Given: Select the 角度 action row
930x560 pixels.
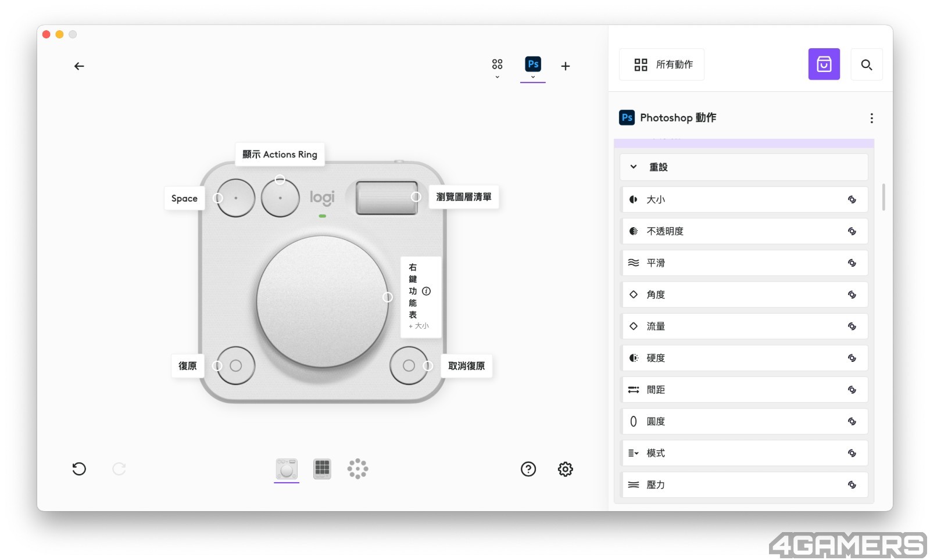Looking at the screenshot, I should click(745, 295).
